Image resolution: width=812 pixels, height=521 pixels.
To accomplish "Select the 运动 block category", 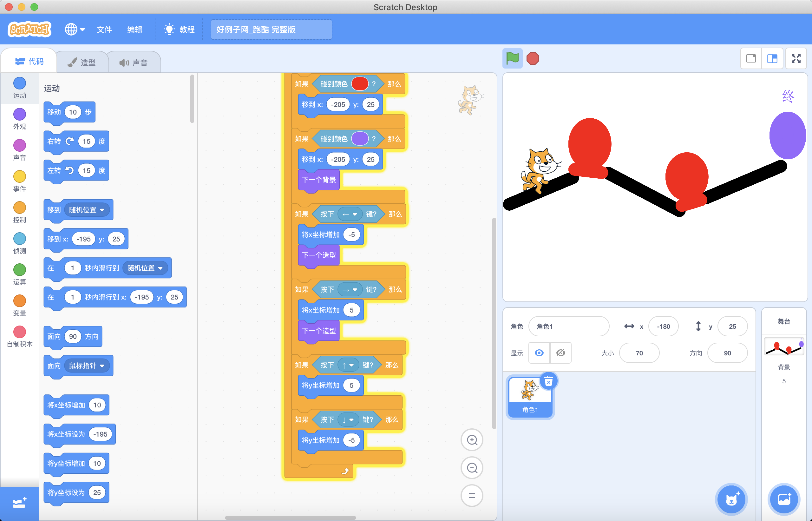I will click(20, 88).
